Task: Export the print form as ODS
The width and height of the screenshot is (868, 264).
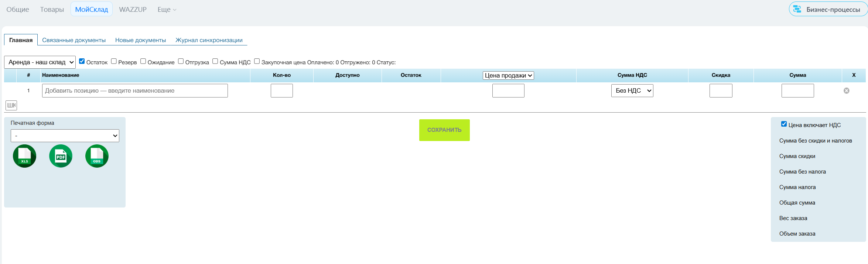Action: click(97, 156)
